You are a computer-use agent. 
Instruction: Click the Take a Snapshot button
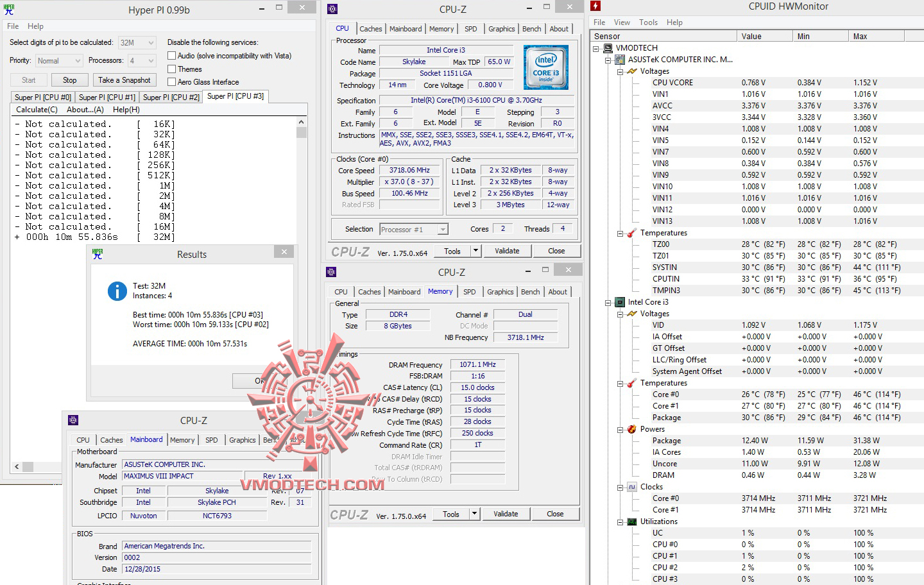(124, 80)
